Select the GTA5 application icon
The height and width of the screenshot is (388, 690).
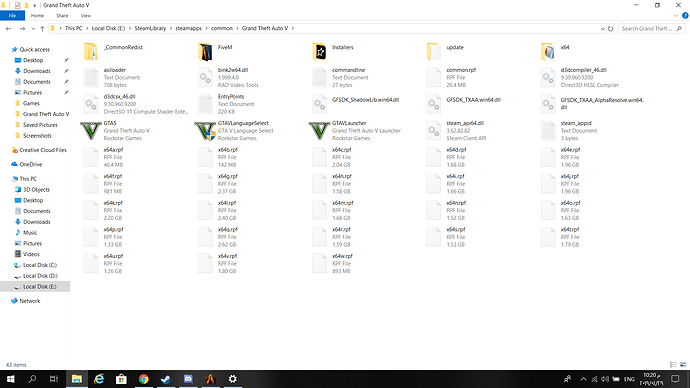click(91, 131)
